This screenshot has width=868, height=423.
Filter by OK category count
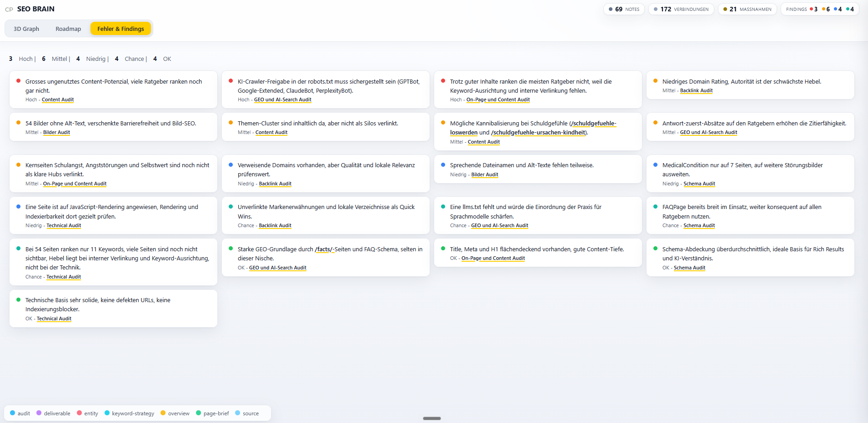[x=162, y=59]
